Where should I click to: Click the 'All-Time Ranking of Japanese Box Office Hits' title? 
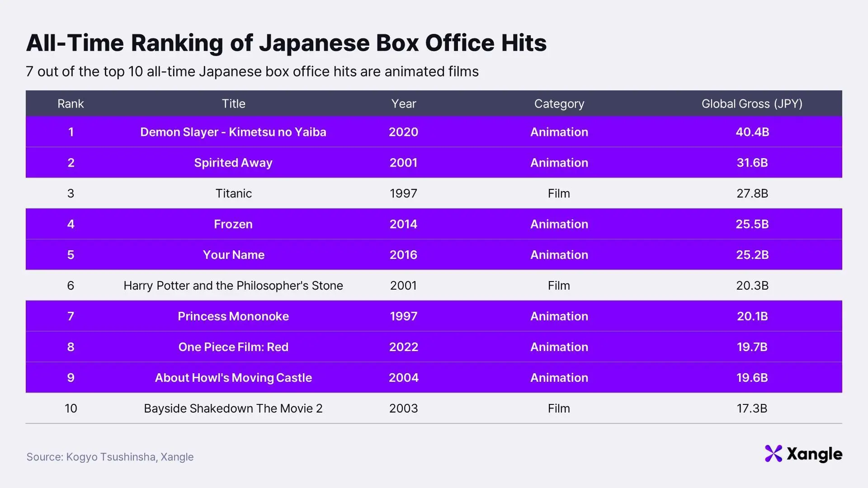coord(287,43)
